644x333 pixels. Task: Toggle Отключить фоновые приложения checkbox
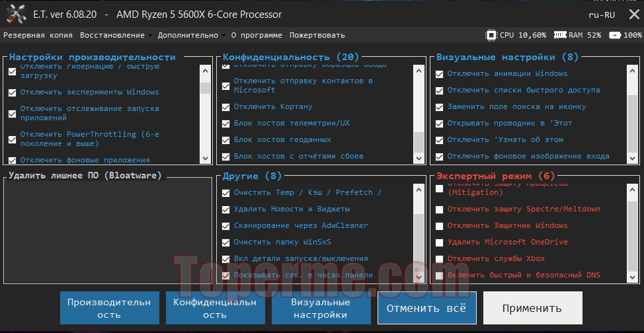13,160
